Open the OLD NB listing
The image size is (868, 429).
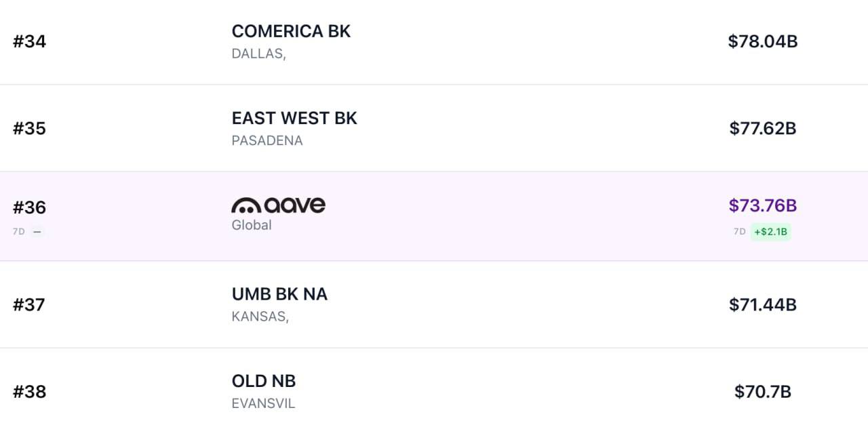pyautogui.click(x=264, y=381)
